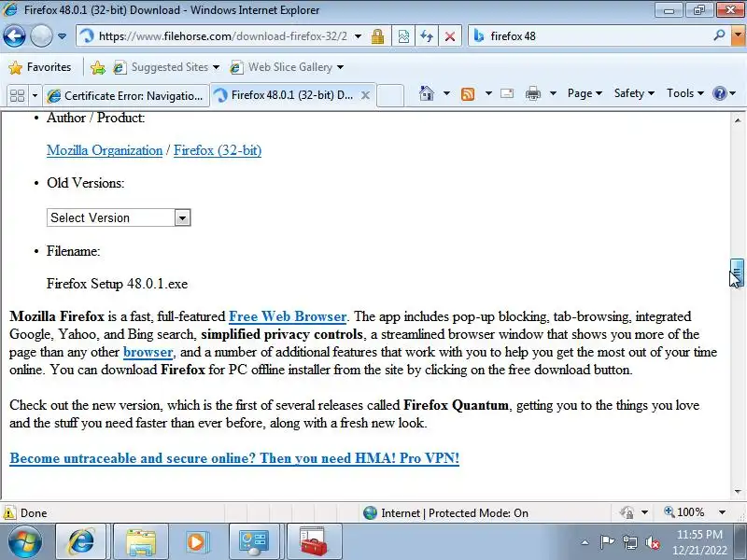The width and height of the screenshot is (747, 560).
Task: Click the red Stop loading icon
Action: [x=449, y=36]
